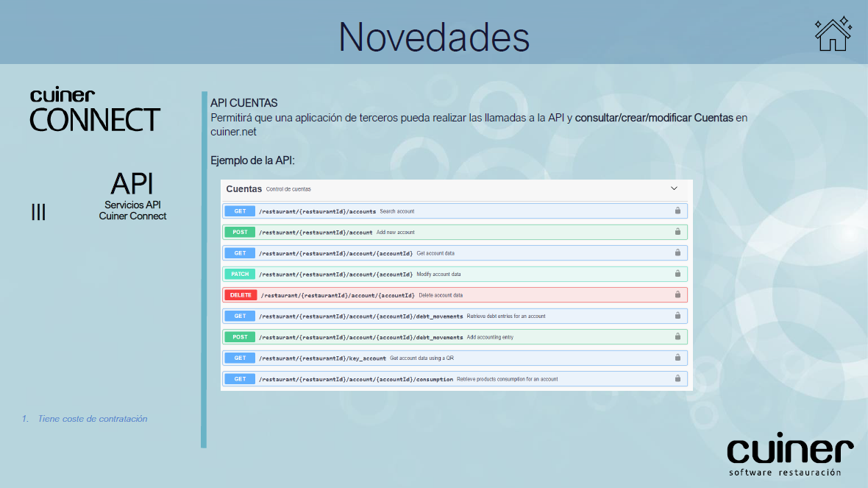
Task: Expand the POST debt_movements endpoint path
Action: pos(361,338)
